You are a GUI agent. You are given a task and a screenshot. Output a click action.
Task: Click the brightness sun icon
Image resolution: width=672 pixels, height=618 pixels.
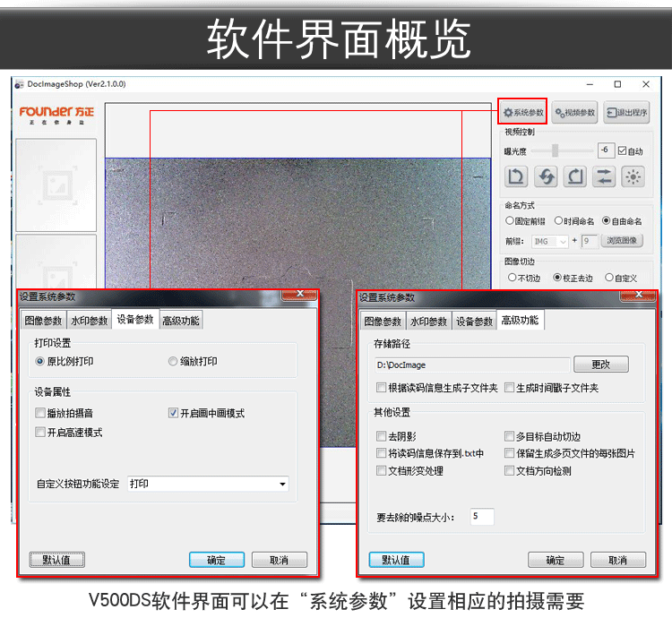click(x=633, y=176)
